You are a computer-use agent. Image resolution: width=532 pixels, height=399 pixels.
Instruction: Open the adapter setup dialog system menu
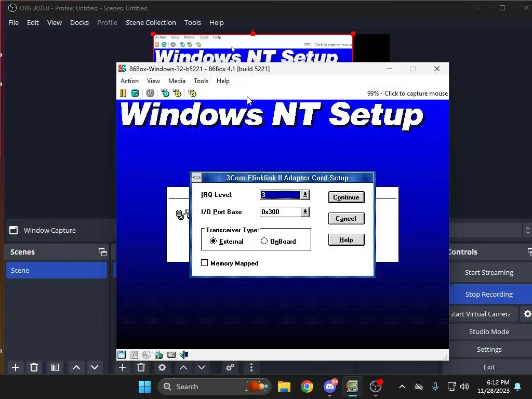(197, 178)
